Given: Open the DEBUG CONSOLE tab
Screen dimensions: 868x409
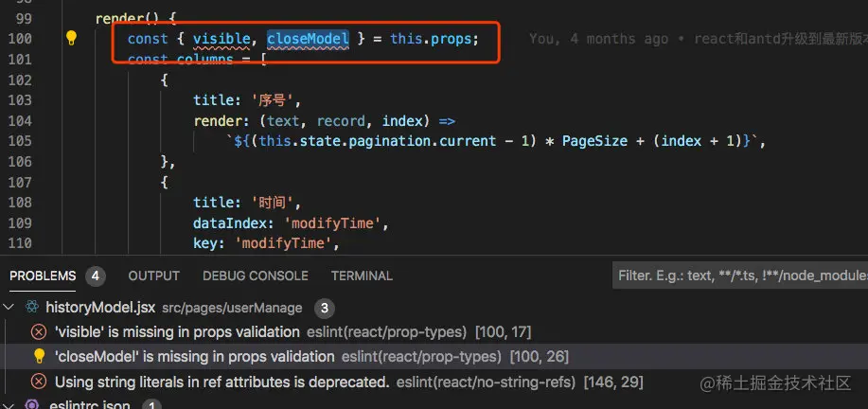Looking at the screenshot, I should (256, 276).
